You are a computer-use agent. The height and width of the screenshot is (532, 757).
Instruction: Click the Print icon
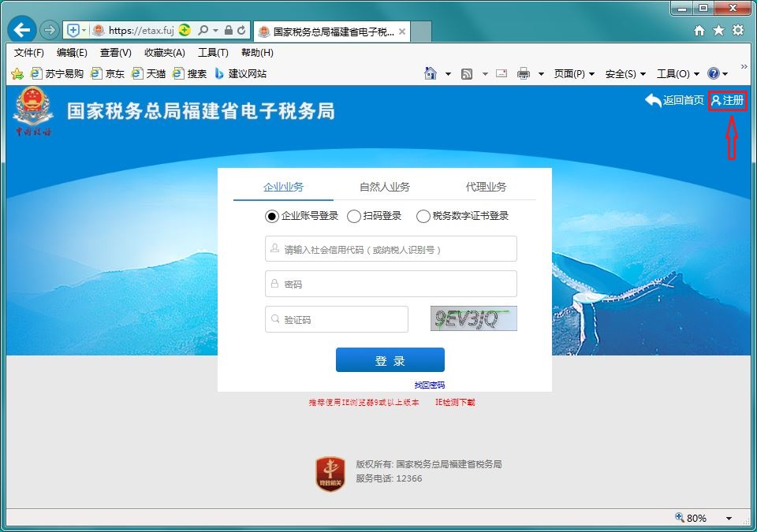click(524, 73)
